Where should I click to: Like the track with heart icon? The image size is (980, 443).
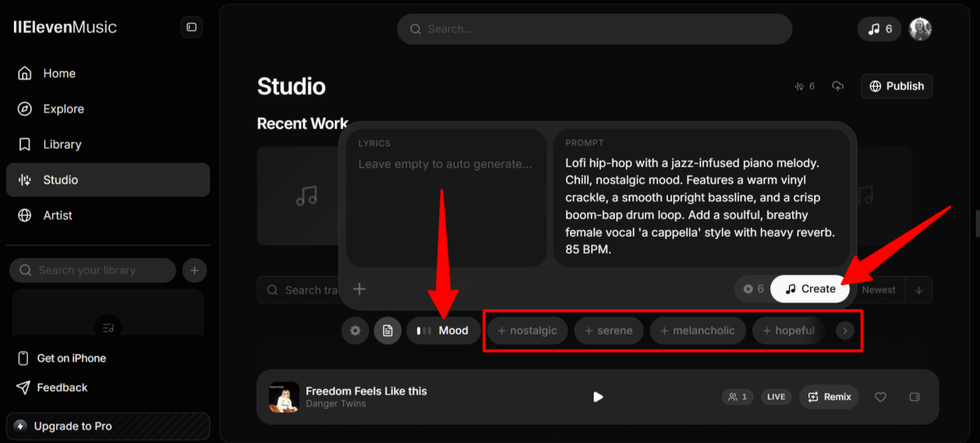coord(880,397)
